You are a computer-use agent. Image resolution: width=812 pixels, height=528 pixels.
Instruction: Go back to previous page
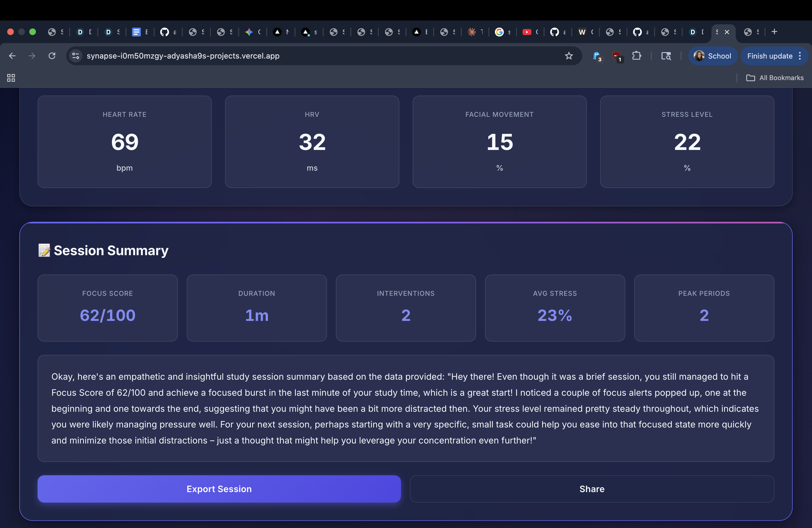tap(12, 56)
